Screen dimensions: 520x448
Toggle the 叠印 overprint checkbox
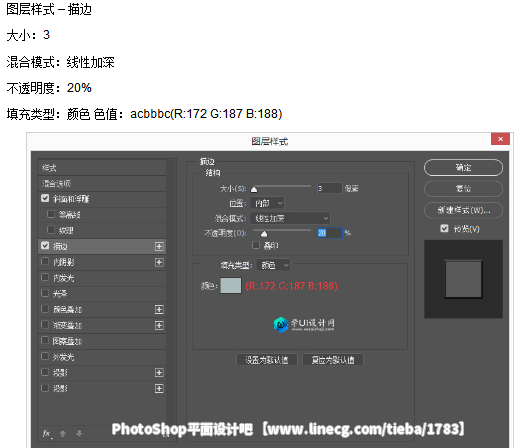[256, 245]
